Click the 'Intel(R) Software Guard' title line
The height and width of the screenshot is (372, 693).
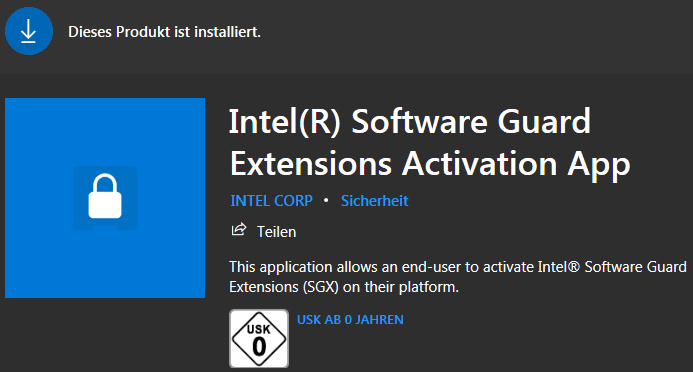point(410,121)
